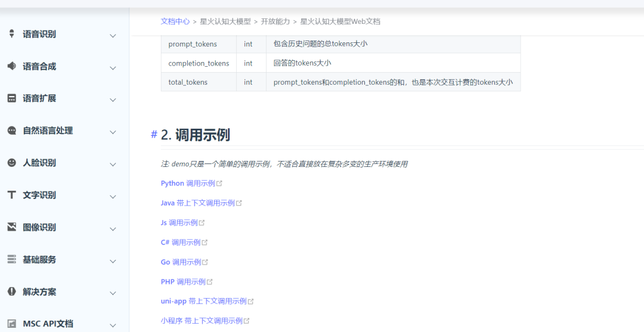Click the total_tokens table cell
The height and width of the screenshot is (332, 644).
199,82
